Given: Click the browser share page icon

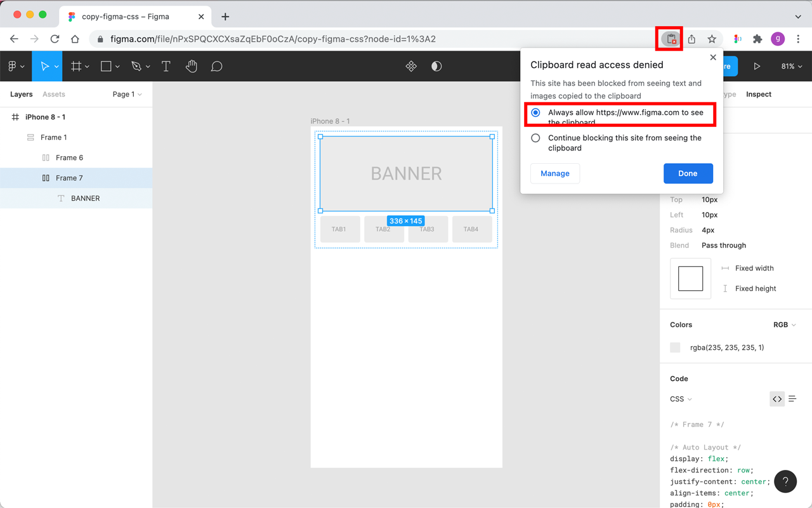Looking at the screenshot, I should pos(691,39).
